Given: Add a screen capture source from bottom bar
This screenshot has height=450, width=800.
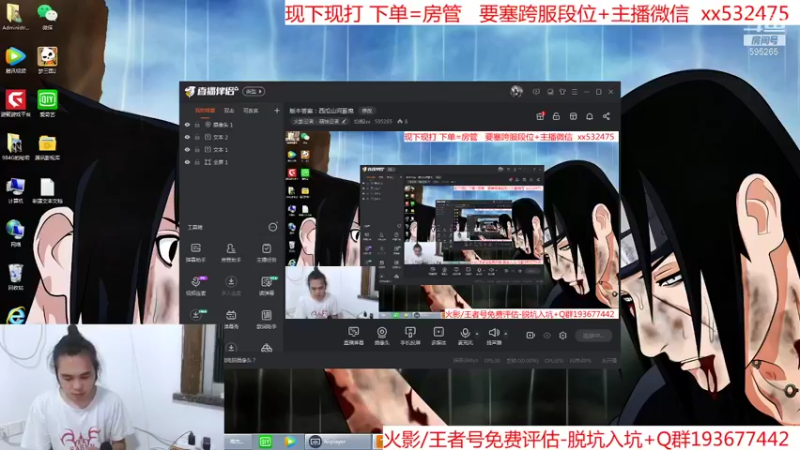Looking at the screenshot, I should [x=354, y=336].
